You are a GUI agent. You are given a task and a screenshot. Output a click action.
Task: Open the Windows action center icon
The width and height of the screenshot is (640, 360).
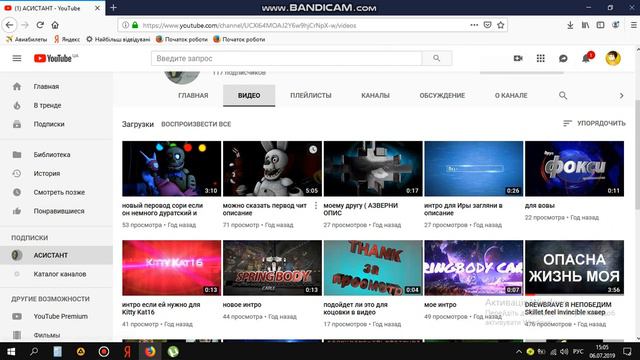point(627,351)
